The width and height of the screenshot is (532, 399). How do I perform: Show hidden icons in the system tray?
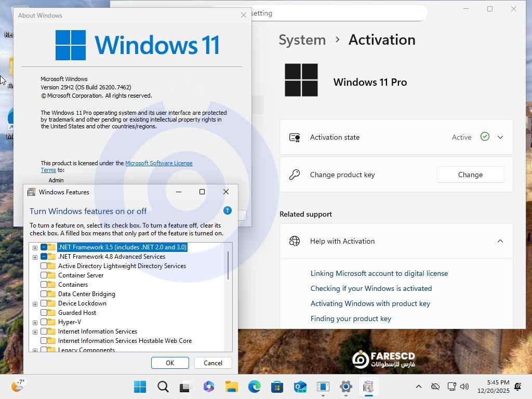(418, 387)
